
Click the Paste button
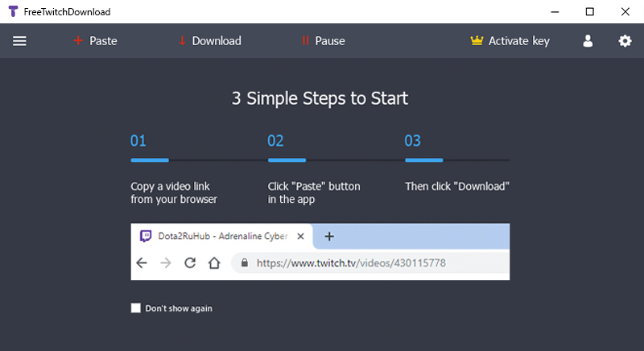tap(95, 41)
